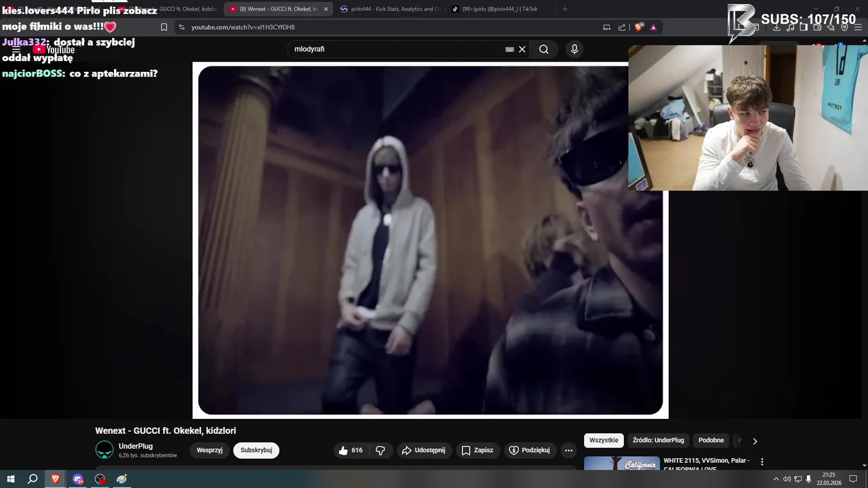Open the on-screen keyboard icon in search

[x=510, y=49]
